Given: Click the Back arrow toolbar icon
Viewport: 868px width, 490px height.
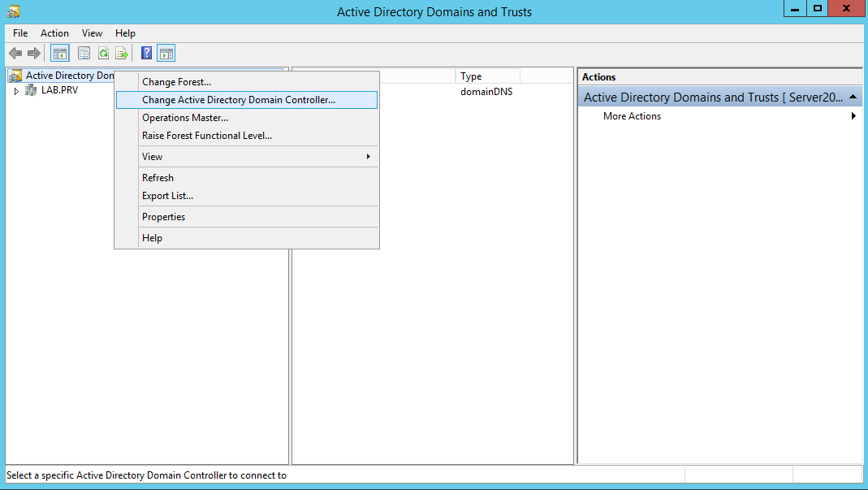Looking at the screenshot, I should click(15, 53).
